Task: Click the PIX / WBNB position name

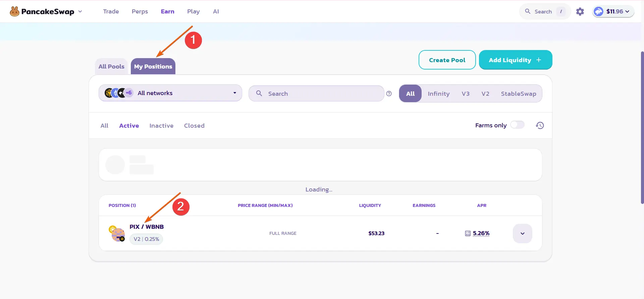Action: coord(147,227)
